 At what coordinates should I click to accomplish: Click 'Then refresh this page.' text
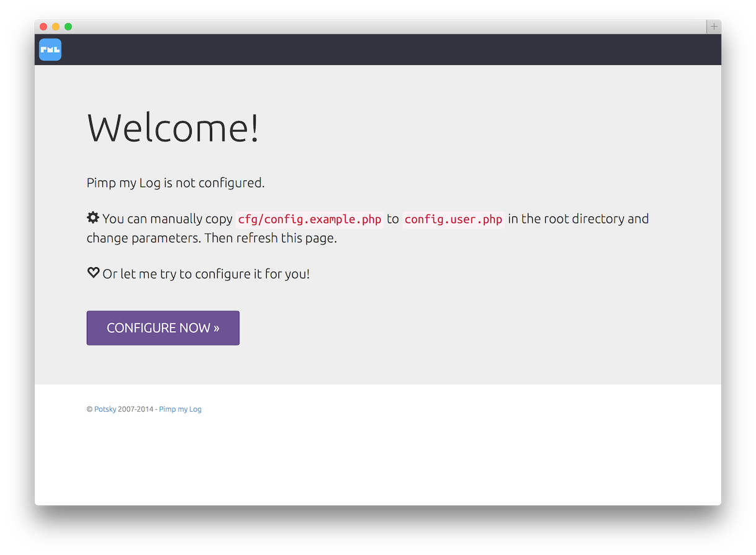point(271,238)
